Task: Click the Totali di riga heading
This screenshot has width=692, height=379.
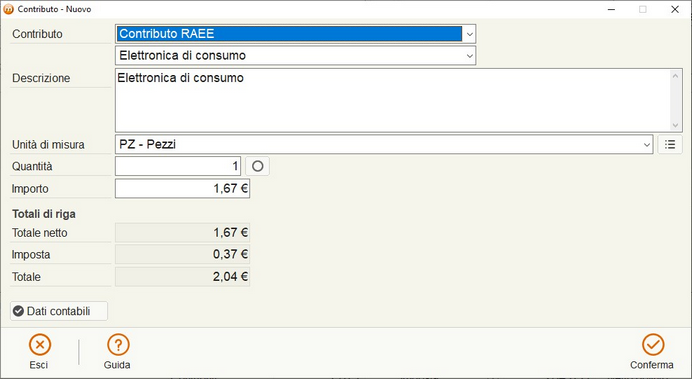Action: [x=44, y=214]
